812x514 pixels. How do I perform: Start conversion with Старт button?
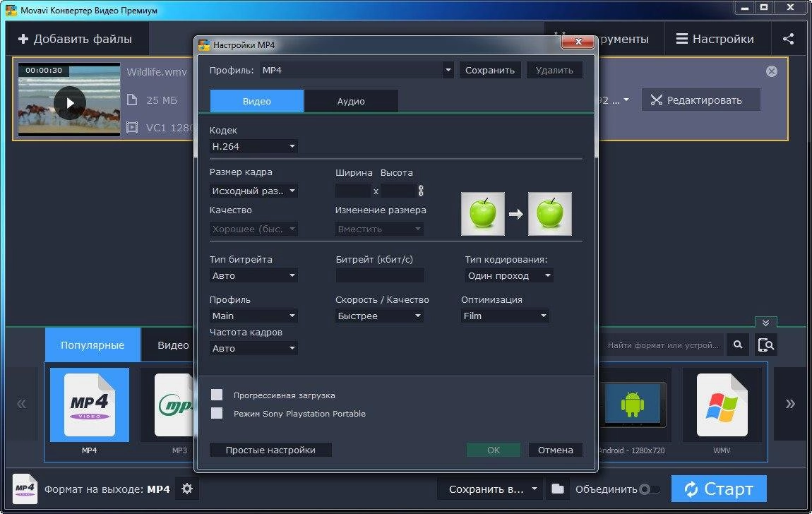coord(719,489)
